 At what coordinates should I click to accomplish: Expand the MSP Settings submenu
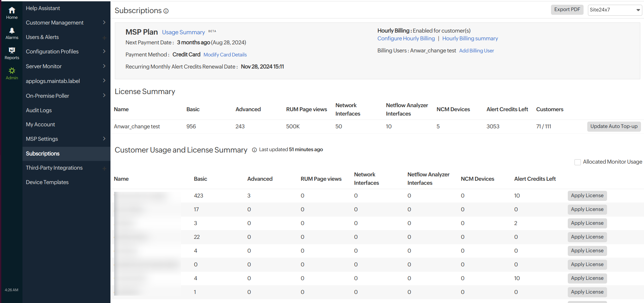coord(65,139)
